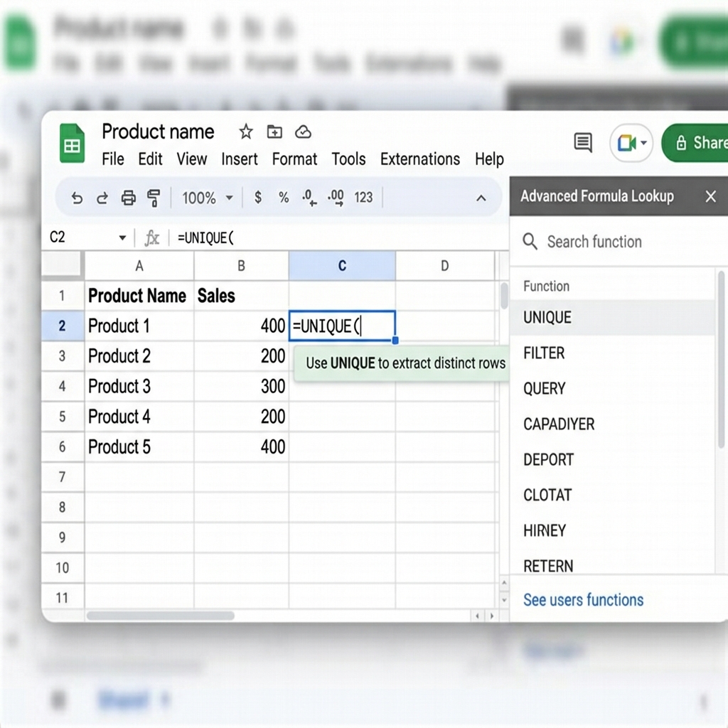
Task: Click the green Share button
Action: click(x=695, y=142)
